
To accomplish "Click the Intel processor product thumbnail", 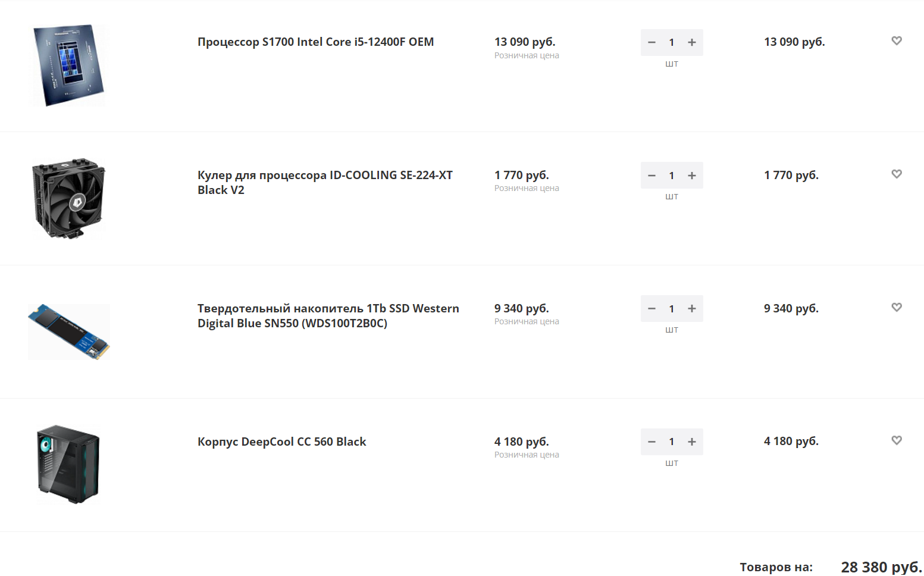I will 68,65.
